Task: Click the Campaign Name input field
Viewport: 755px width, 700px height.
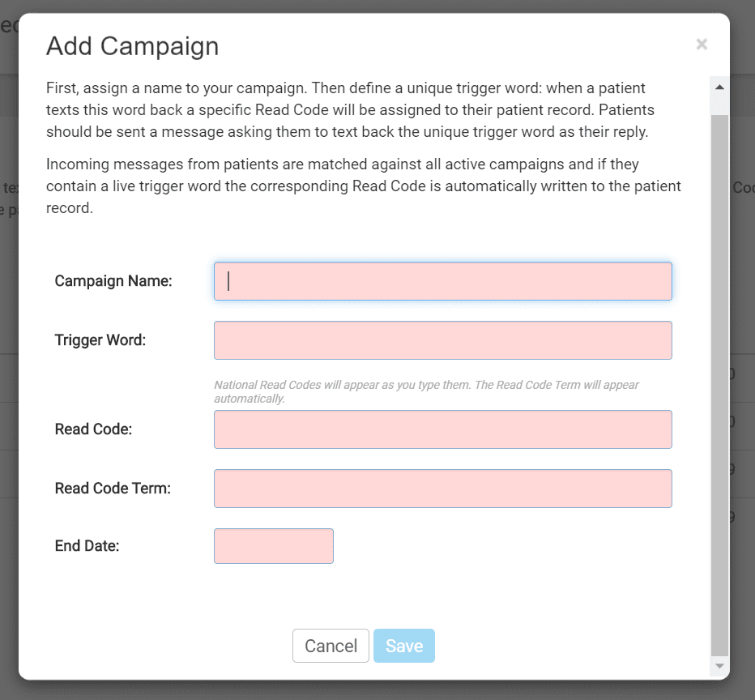Action: click(443, 281)
